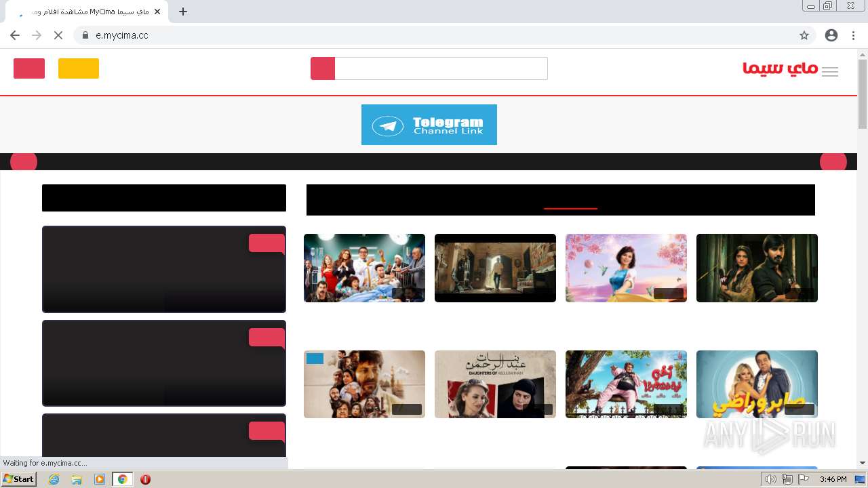Click the red search button

point(323,68)
